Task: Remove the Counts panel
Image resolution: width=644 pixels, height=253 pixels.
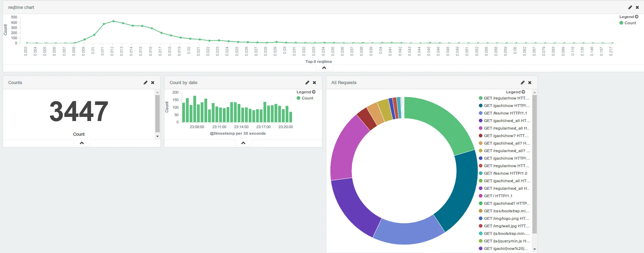Action: (x=153, y=82)
